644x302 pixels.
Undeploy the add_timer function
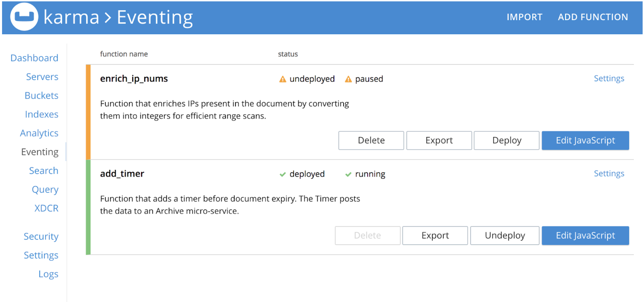point(505,236)
